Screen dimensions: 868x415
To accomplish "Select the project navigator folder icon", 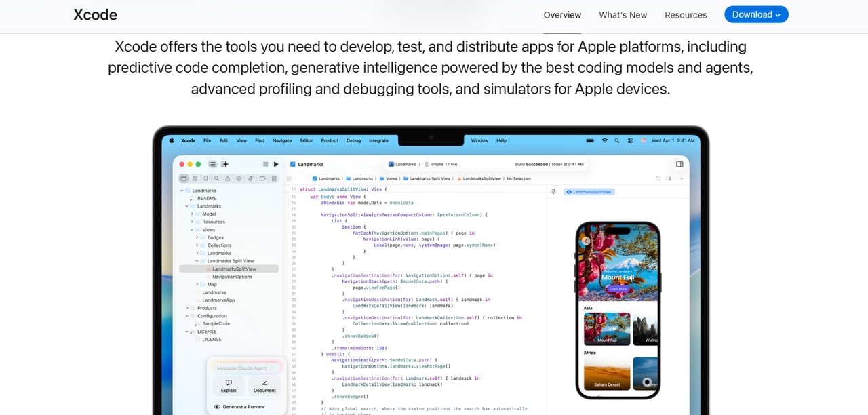I will click(184, 179).
